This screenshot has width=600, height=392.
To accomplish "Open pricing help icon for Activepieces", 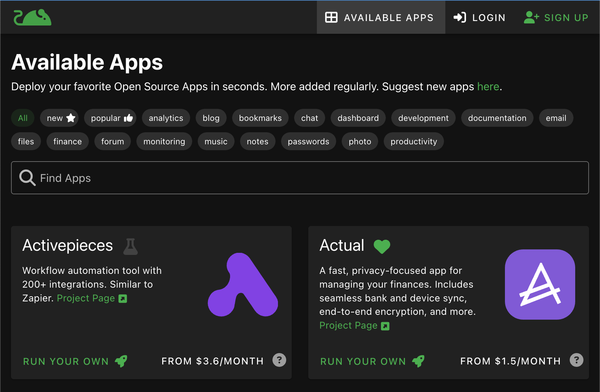I will pyautogui.click(x=279, y=360).
